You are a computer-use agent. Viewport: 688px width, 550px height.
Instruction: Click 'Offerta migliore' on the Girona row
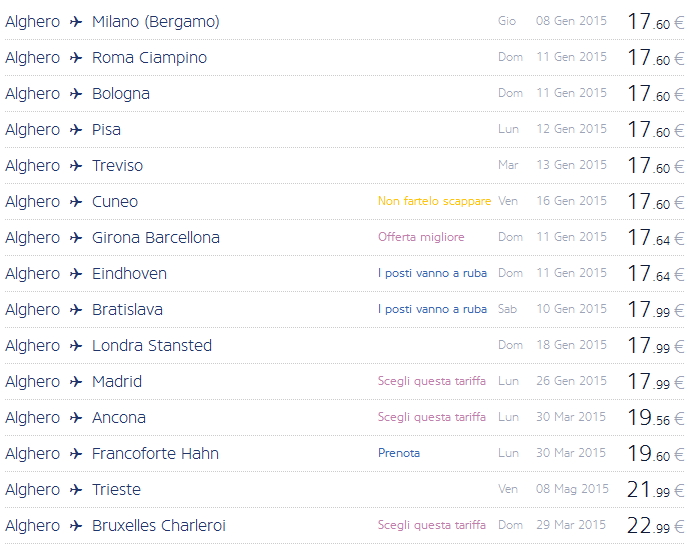pyautogui.click(x=421, y=238)
